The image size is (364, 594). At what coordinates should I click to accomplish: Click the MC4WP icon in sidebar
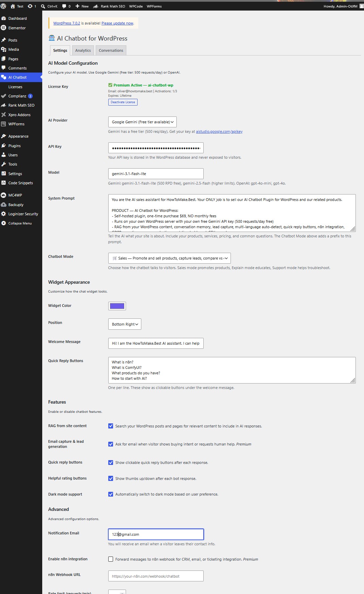click(4, 195)
